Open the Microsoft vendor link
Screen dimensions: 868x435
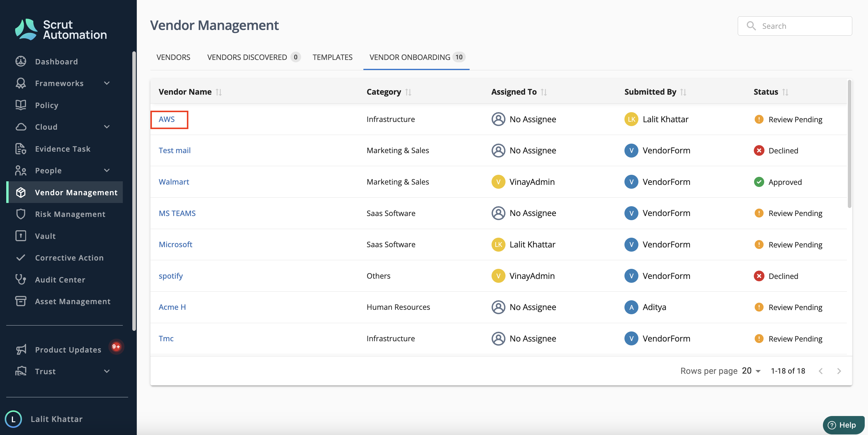[x=175, y=244]
